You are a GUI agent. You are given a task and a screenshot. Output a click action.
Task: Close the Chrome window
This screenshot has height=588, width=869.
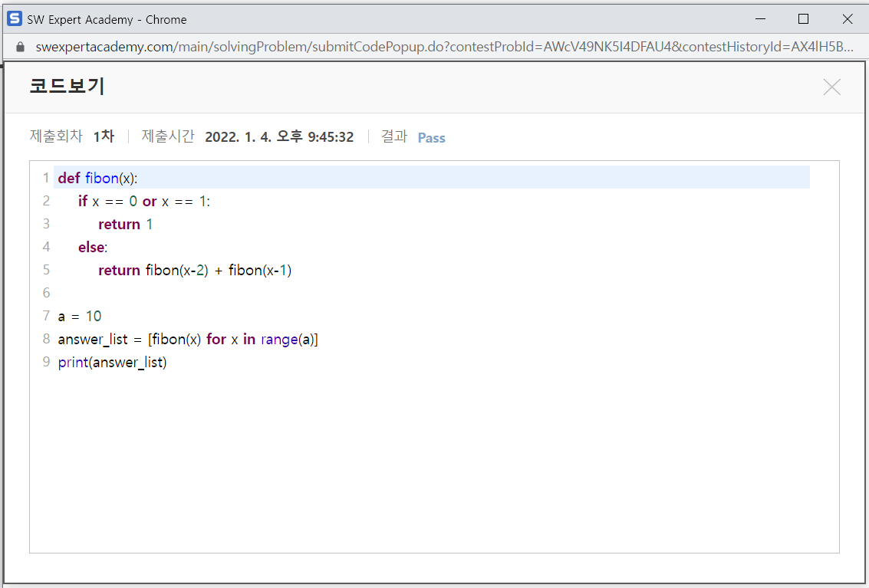(847, 19)
